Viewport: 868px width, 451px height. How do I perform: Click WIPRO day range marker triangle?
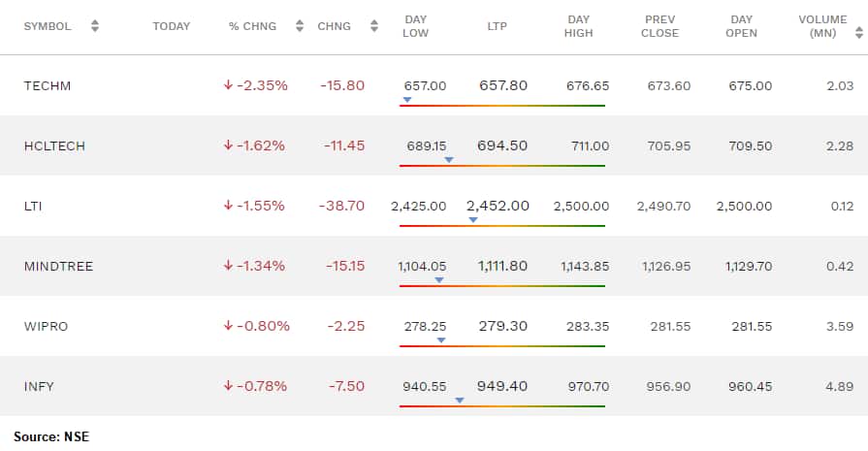tap(441, 340)
